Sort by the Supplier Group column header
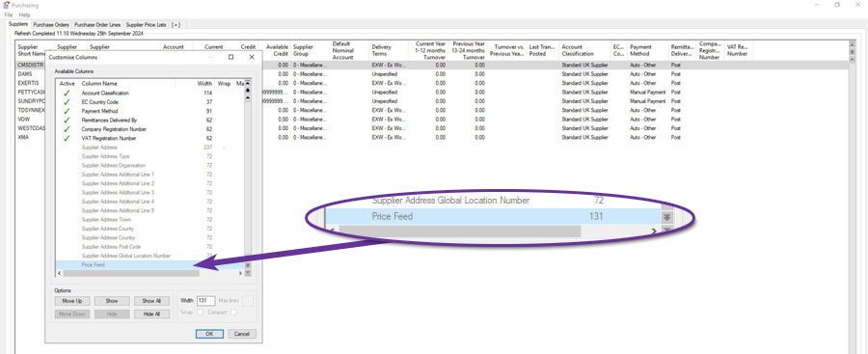 [310, 50]
